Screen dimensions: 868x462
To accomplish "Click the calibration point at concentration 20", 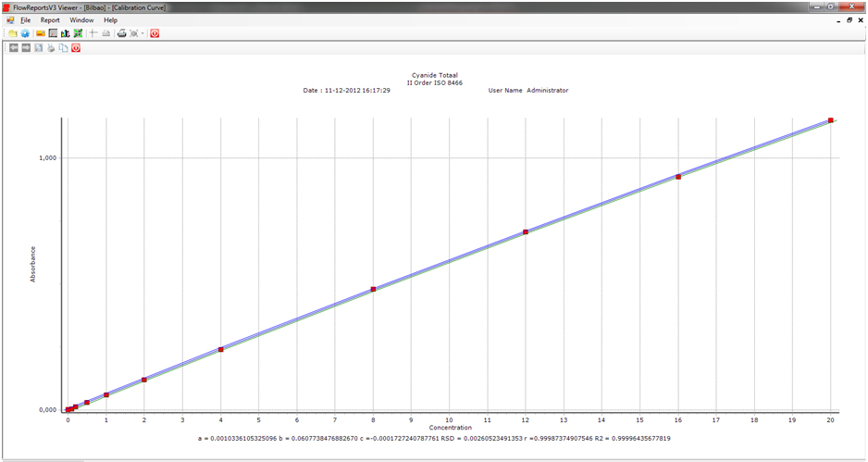I will point(831,120).
